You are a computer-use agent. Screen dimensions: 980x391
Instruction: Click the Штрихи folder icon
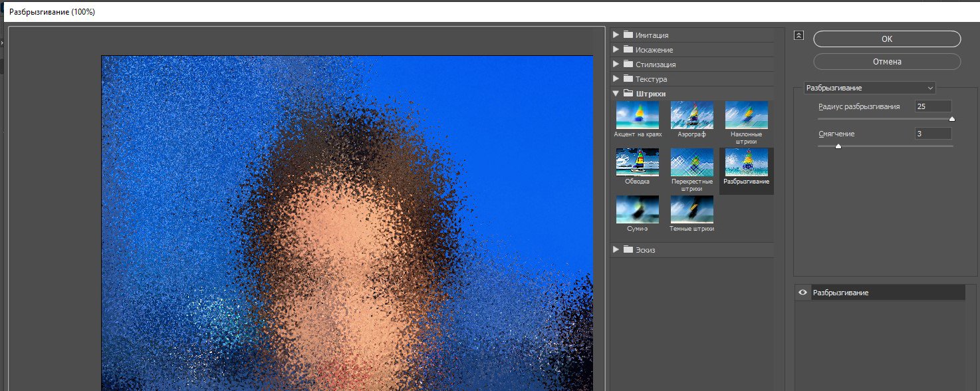tap(628, 93)
